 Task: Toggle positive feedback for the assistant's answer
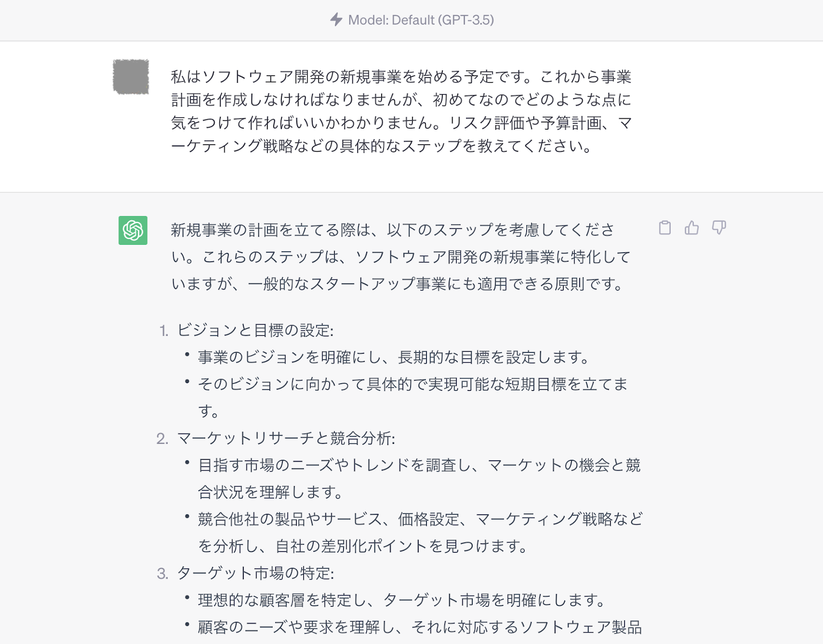click(692, 228)
